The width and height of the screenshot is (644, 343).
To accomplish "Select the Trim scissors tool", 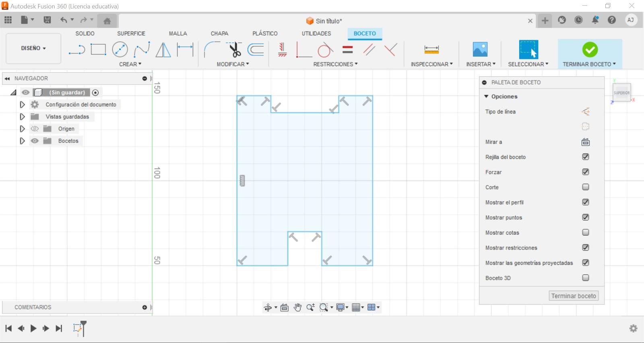I will [234, 50].
